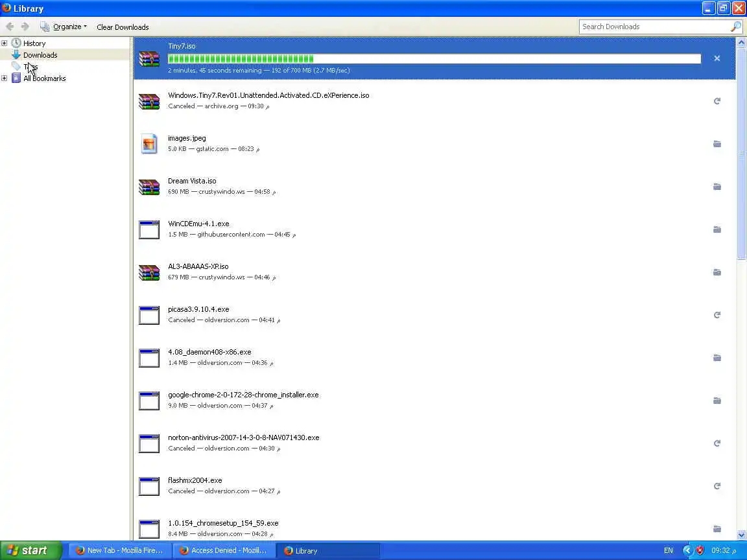The width and height of the screenshot is (747, 560).
Task: Open containing folder for AL3-ABAAAS-XP.iso
Action: click(717, 272)
